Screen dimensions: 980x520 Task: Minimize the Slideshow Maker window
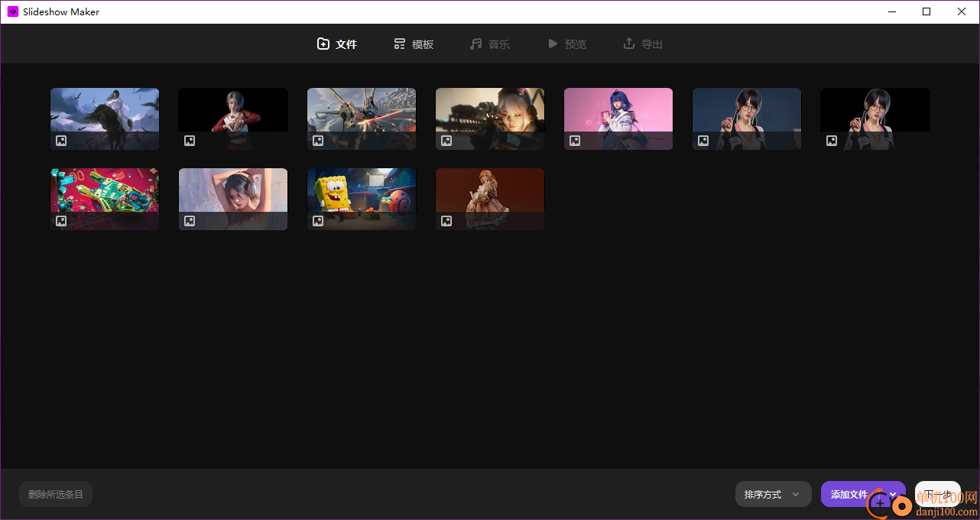[891, 11]
